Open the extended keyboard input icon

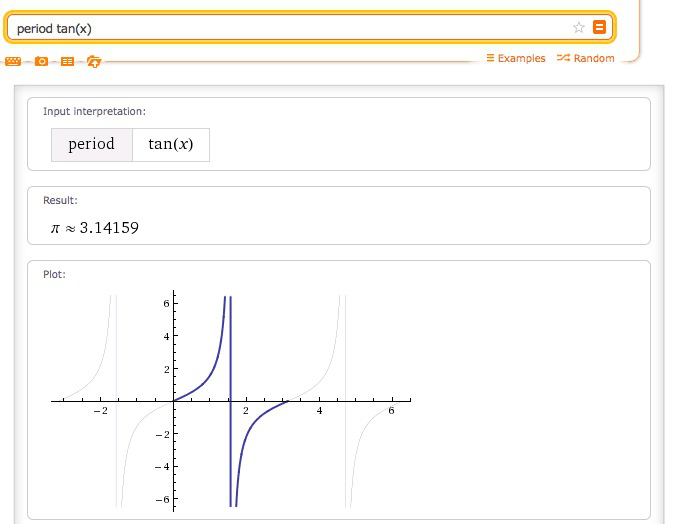[x=13, y=61]
